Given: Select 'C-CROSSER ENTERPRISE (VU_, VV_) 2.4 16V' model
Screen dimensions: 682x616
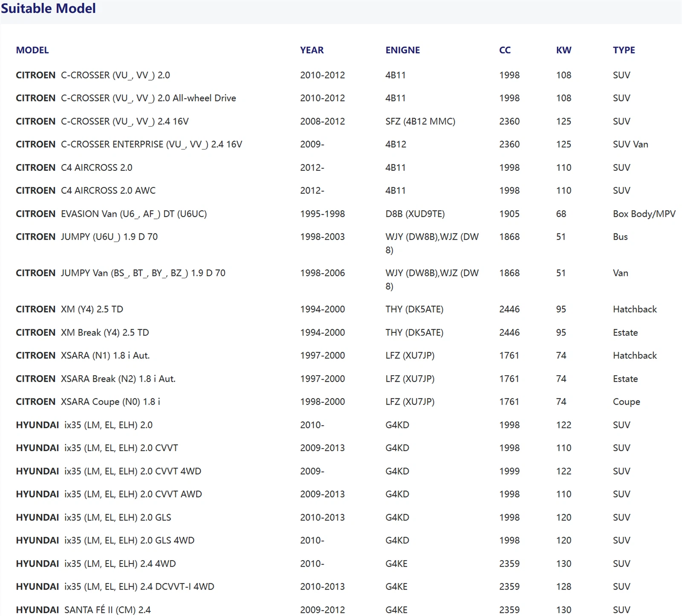Looking at the screenshot, I should click(151, 144).
